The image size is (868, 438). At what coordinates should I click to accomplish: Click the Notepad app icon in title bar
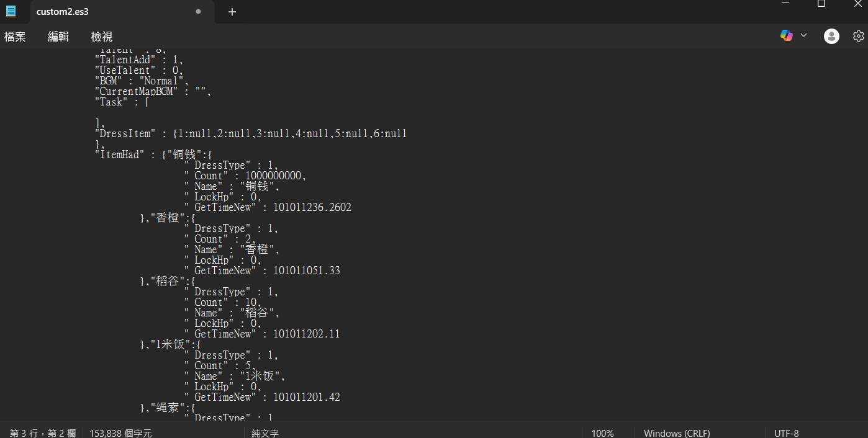coord(11,11)
